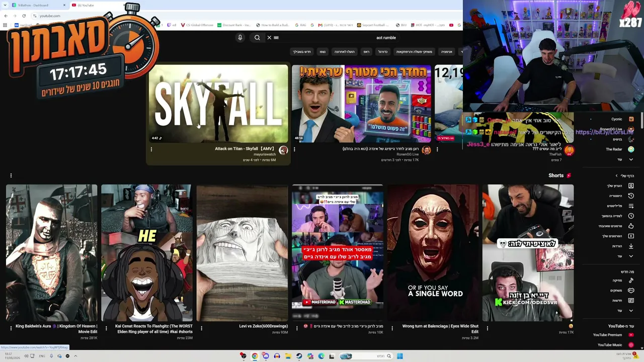
Task: Open the YouTube Premium logo icon
Action: click(631, 335)
